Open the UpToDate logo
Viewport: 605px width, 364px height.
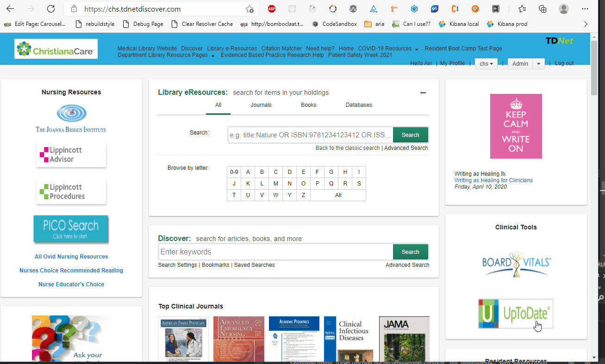click(516, 314)
